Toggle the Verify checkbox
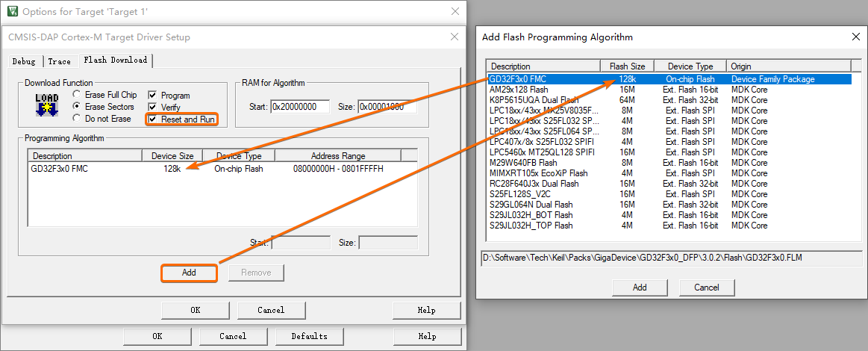 (x=152, y=107)
